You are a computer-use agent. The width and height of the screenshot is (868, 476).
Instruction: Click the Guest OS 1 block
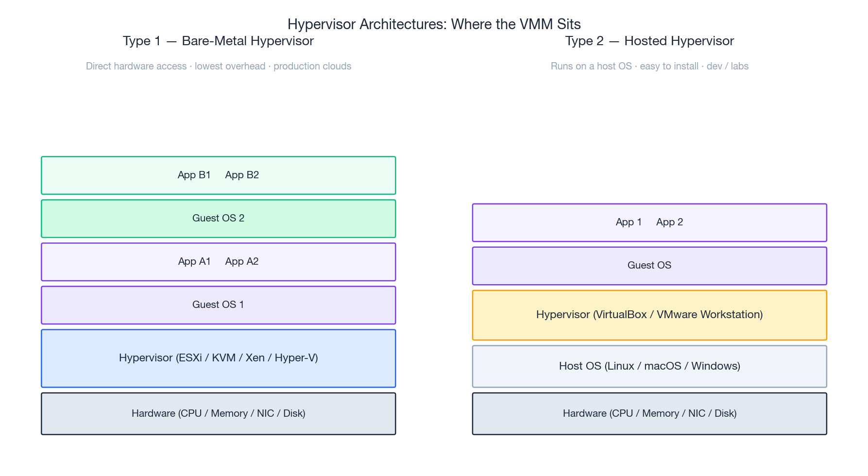point(218,305)
